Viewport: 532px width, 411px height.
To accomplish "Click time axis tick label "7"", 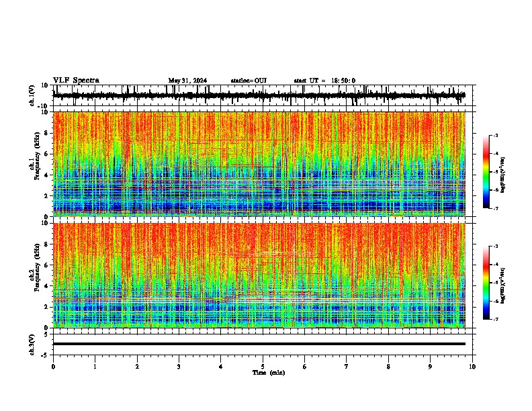I will pos(347,367).
